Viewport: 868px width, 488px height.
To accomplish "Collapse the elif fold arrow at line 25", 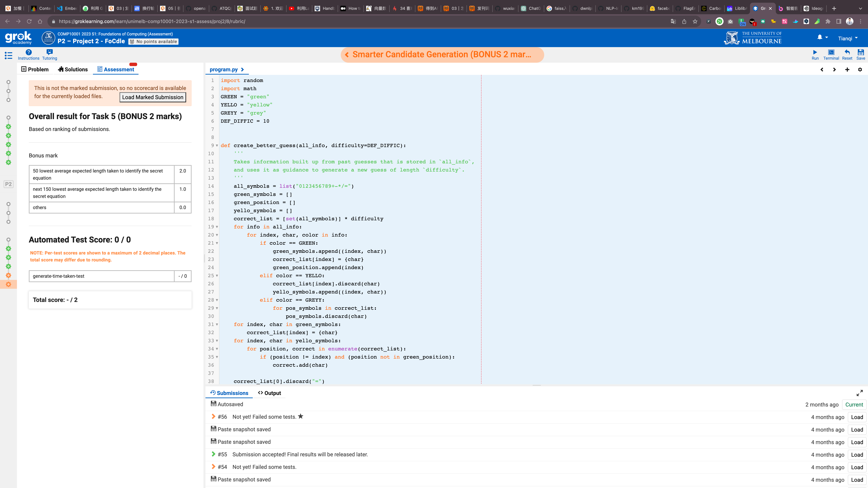I will click(217, 276).
